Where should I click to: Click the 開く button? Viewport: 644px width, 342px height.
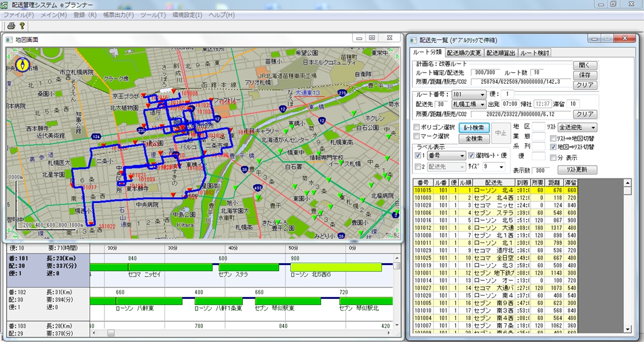point(585,65)
